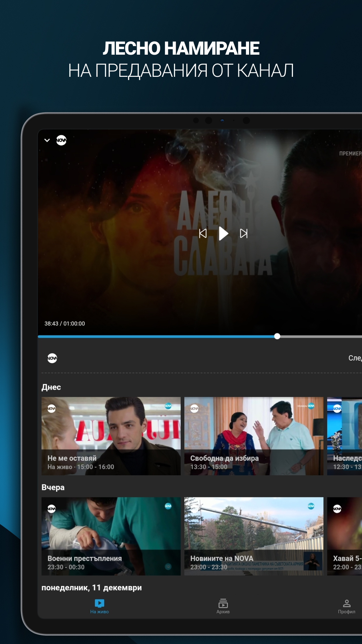
Task: Collapse the player with the down chevron
Action: 47,140
